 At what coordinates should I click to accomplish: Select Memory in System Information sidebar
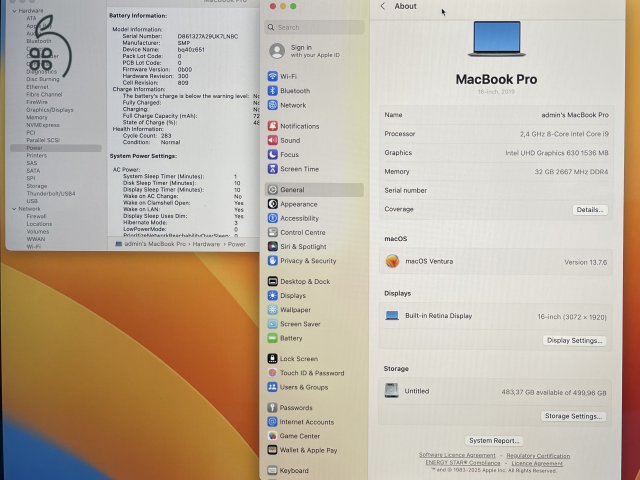(x=37, y=118)
